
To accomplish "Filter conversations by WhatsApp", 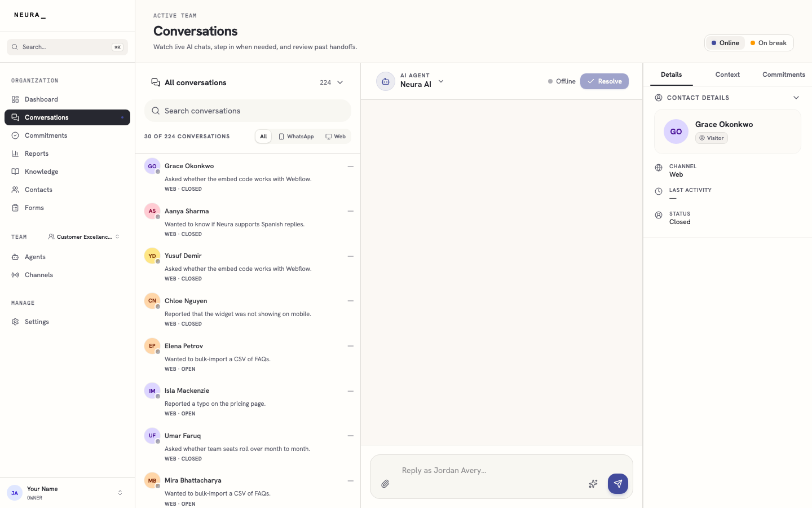I will point(297,137).
